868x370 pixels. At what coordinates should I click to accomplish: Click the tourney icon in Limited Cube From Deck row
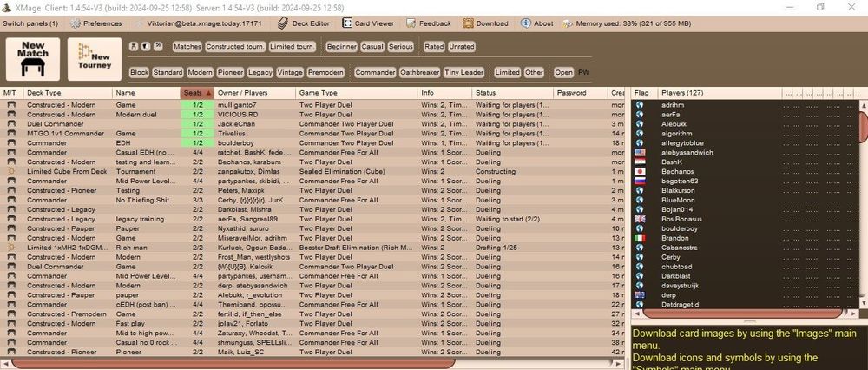pyautogui.click(x=10, y=172)
